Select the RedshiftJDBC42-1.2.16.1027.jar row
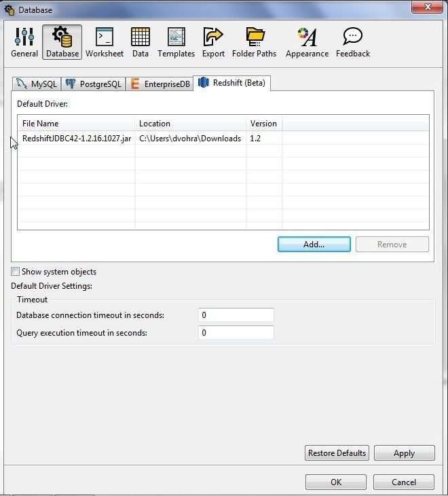 (x=223, y=138)
